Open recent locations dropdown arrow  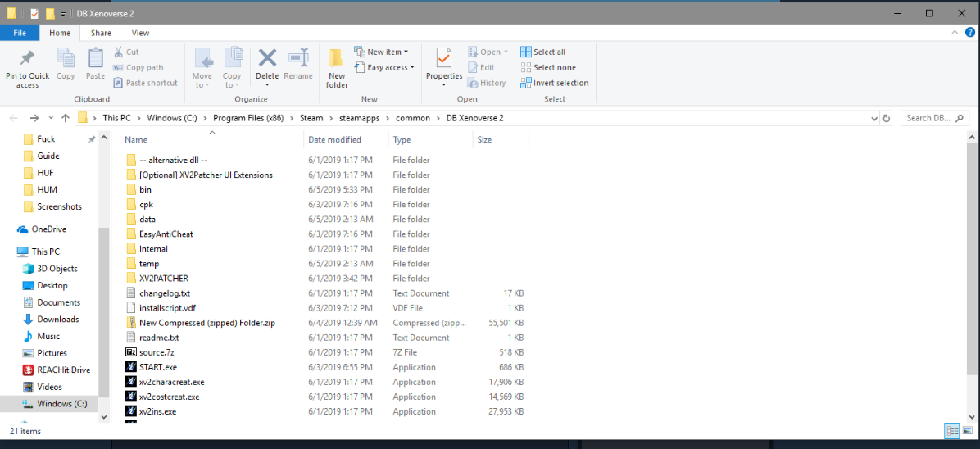pyautogui.click(x=52, y=118)
